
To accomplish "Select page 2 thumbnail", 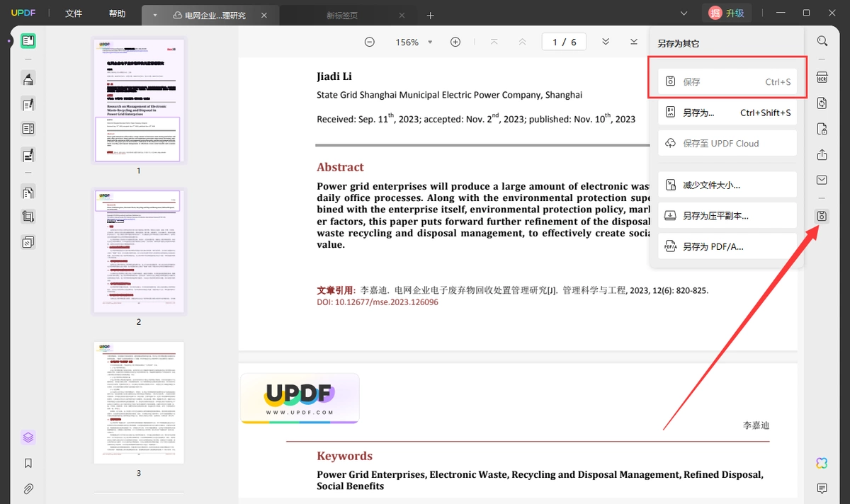I will tap(139, 251).
